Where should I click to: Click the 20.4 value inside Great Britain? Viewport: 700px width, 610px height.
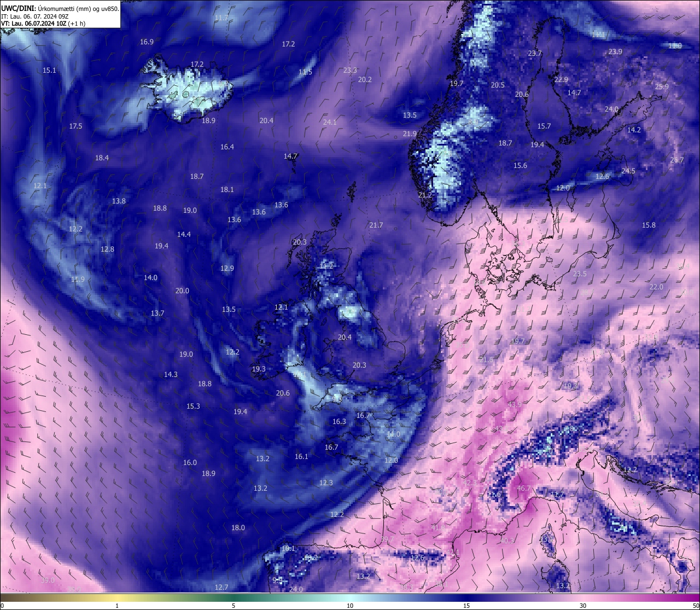[x=345, y=337]
